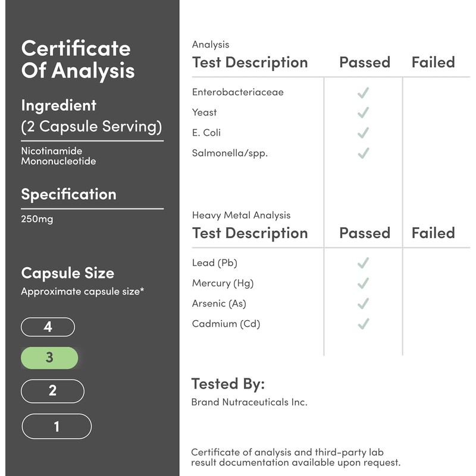Screen dimensions: 476x476
Task: Click the Arsenic (As) passed checkmark
Action: pyautogui.click(x=364, y=303)
